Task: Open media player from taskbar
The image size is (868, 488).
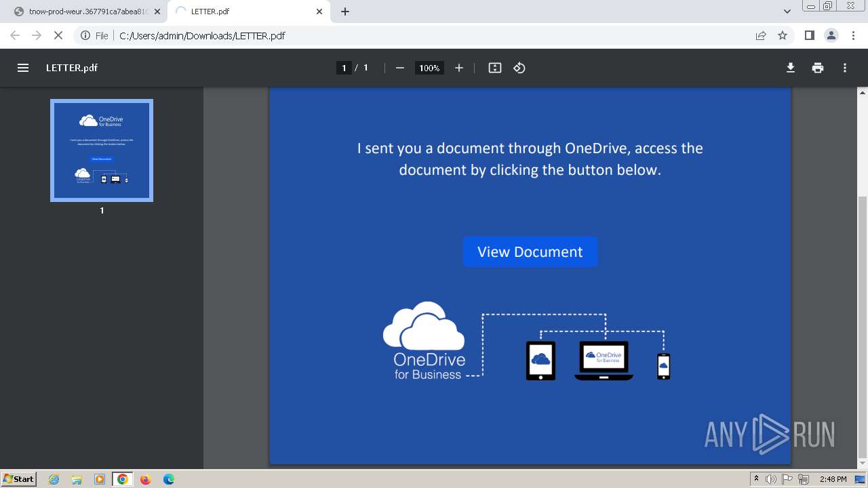Action: click(100, 479)
